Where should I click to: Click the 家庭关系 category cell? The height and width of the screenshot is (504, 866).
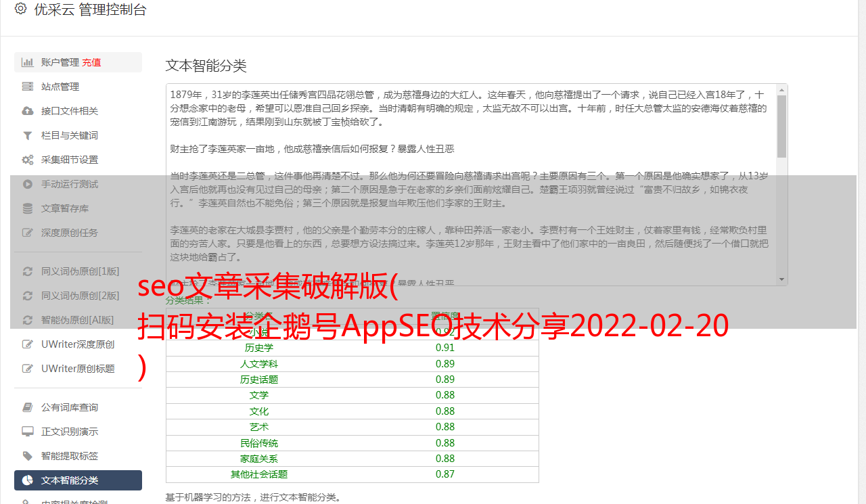pos(259,459)
